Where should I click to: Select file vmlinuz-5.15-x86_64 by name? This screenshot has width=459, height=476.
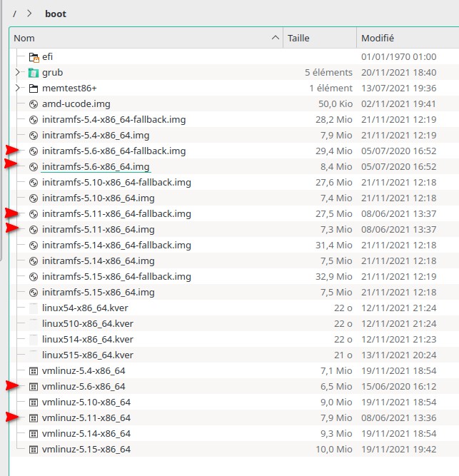tap(86, 450)
